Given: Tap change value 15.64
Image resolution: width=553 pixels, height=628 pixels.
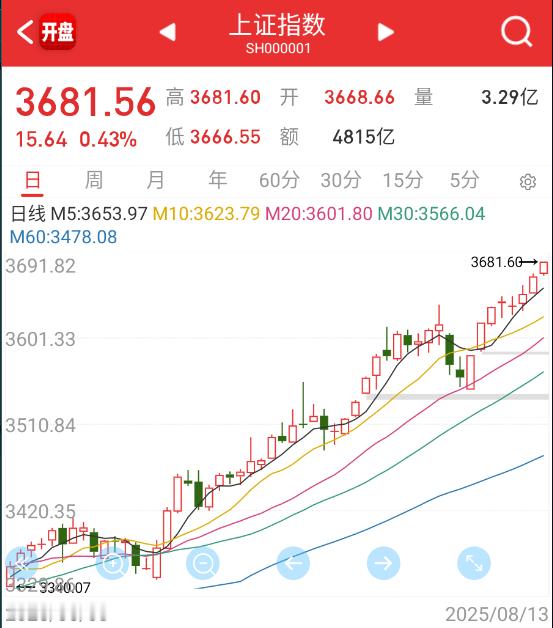Looking at the screenshot, I should pos(41,140).
